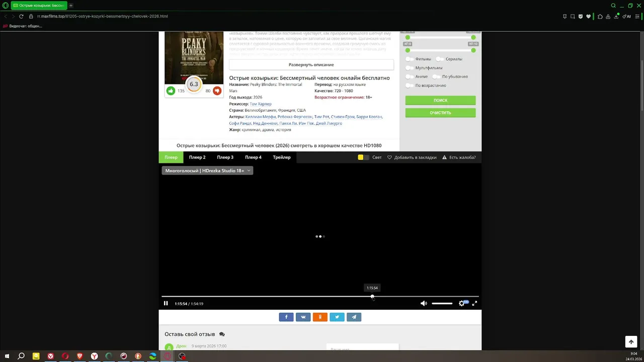Open actor link Киллиан Мерфи
The image size is (644, 362).
click(261, 117)
